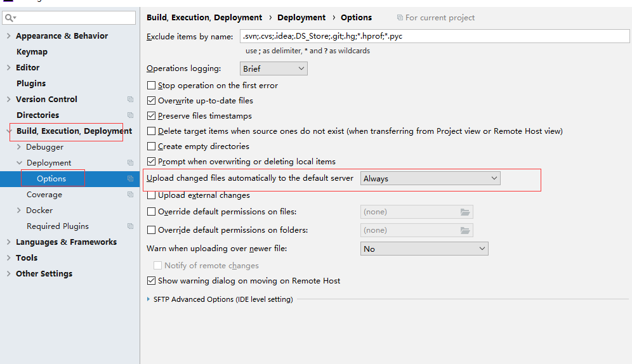This screenshot has width=632, height=364.
Task: Click project-level icon beside Directories
Action: click(130, 115)
